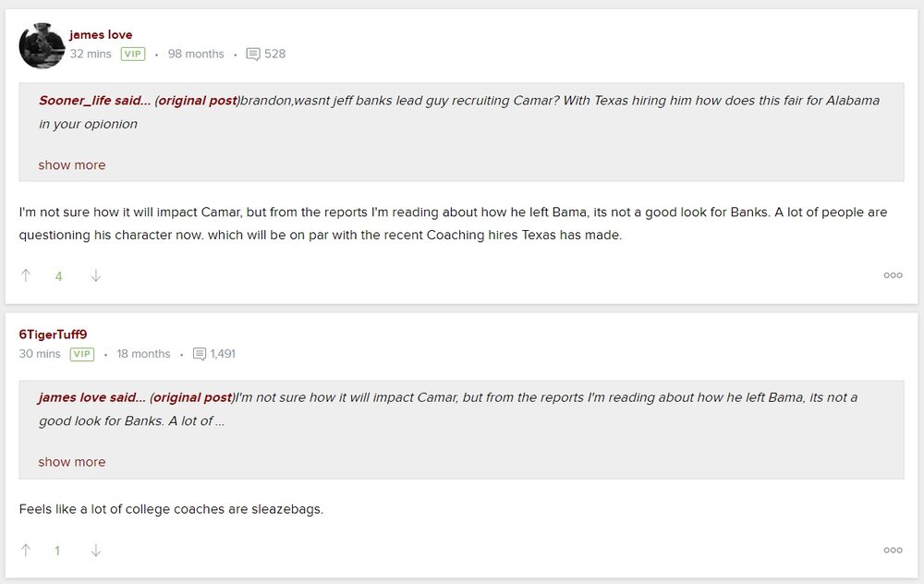Click james love's avatar picture
Screen dimensions: 924x584
coord(42,45)
